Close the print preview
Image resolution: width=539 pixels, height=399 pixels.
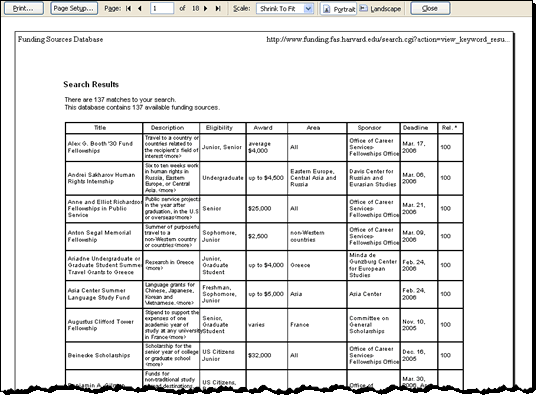430,9
